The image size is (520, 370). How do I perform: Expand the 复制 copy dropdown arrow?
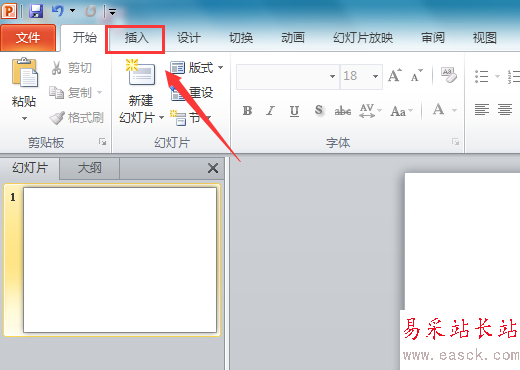(99, 92)
